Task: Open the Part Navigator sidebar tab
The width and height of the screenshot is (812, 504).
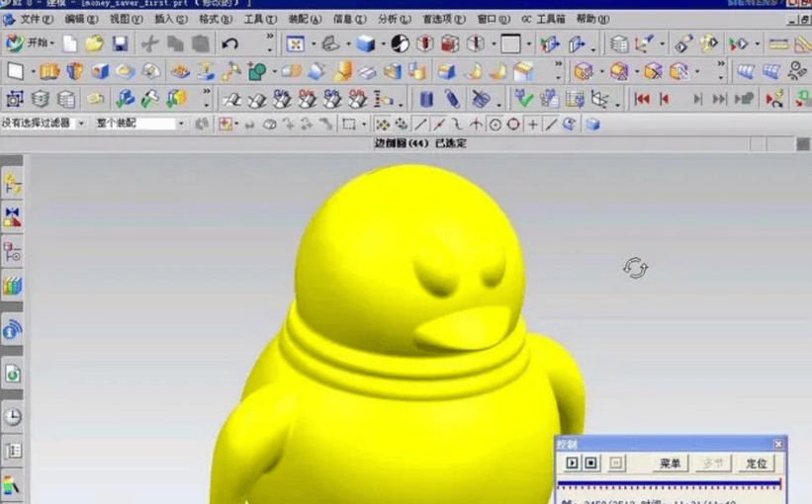Action: (13, 252)
